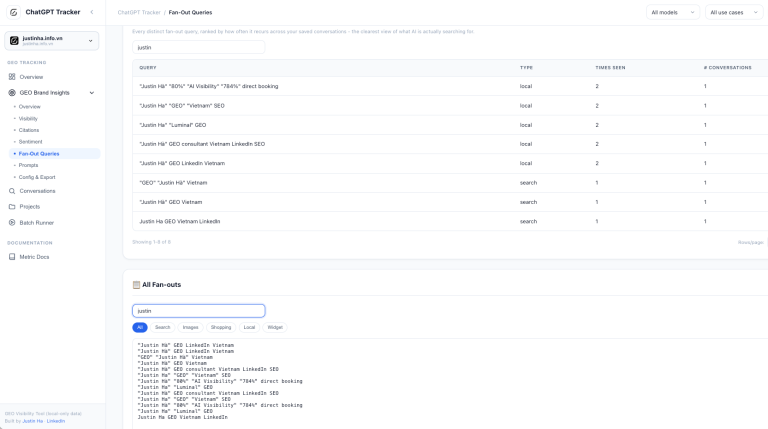The width and height of the screenshot is (768, 429).
Task: Open the All use cases dropdown
Action: click(734, 12)
